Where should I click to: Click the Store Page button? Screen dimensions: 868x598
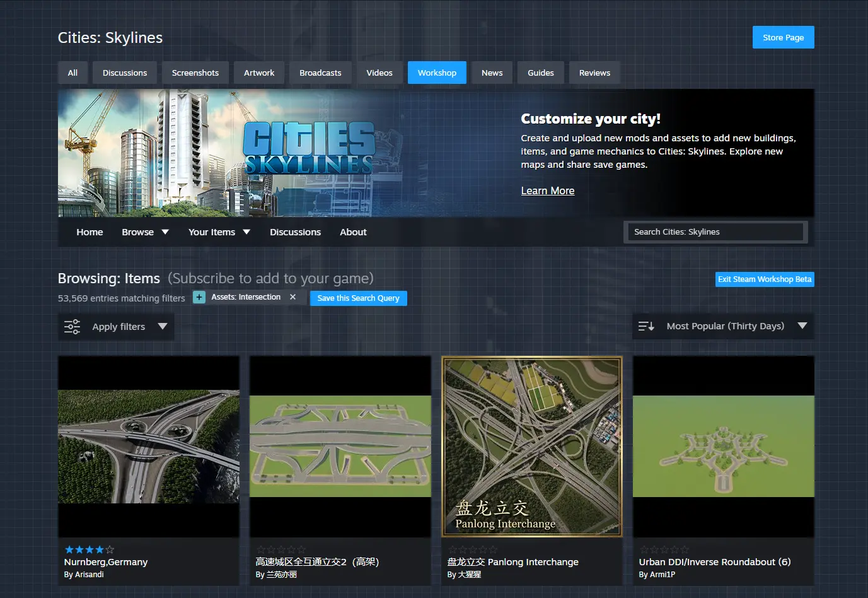(x=783, y=37)
